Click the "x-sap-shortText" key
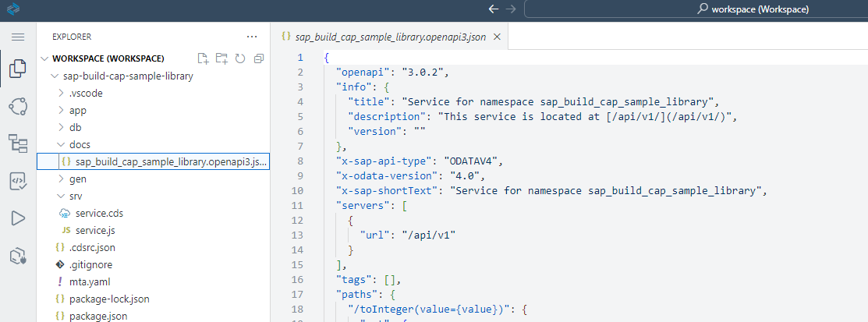The height and width of the screenshot is (322, 868). (x=386, y=191)
